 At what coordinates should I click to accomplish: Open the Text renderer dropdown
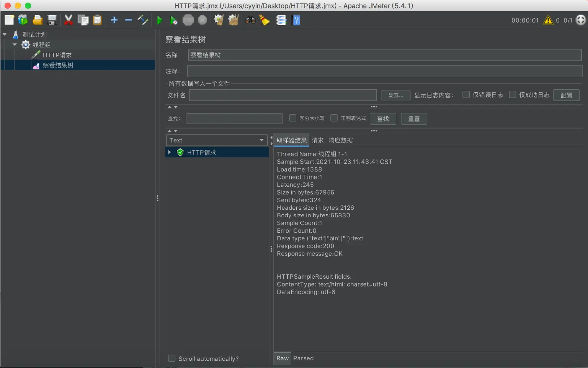click(x=217, y=140)
